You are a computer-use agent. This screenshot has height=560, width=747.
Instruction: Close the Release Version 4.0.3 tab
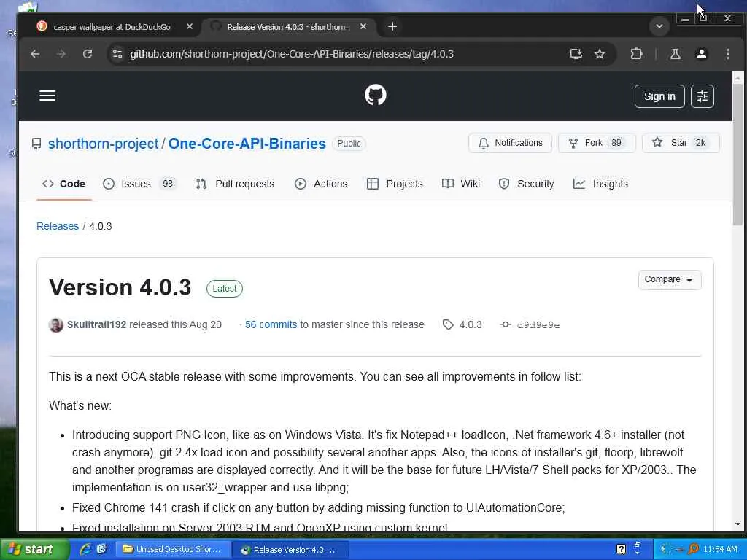click(x=363, y=27)
